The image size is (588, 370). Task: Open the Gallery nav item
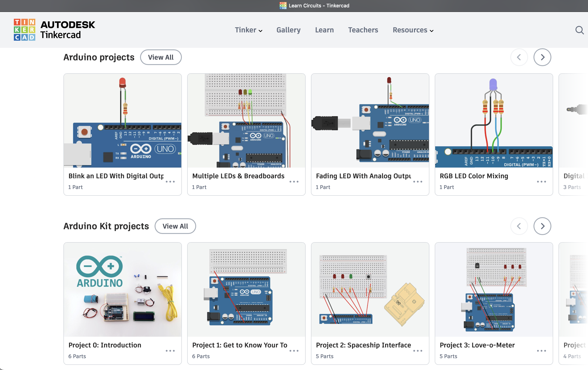(x=288, y=30)
